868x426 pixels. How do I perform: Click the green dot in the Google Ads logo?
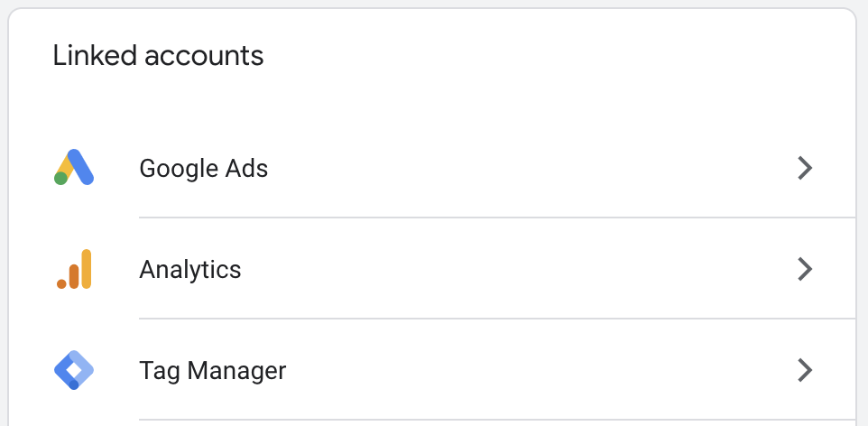tap(61, 178)
